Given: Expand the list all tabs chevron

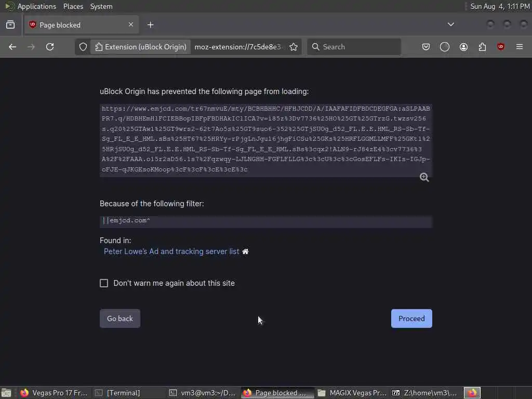Looking at the screenshot, I should coord(450,24).
